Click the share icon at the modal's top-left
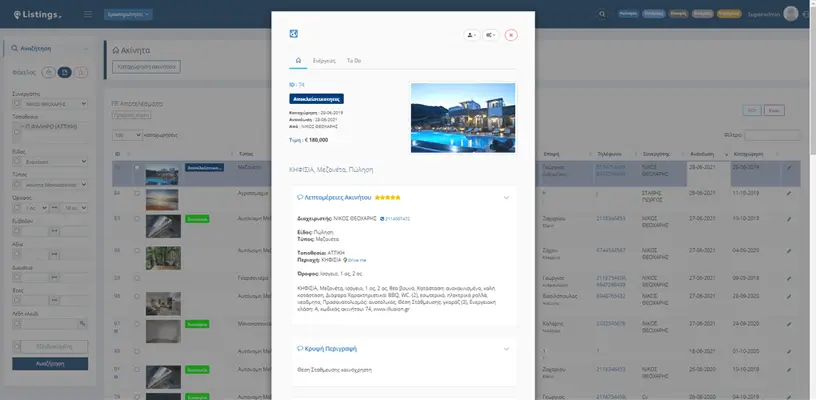 (294, 34)
